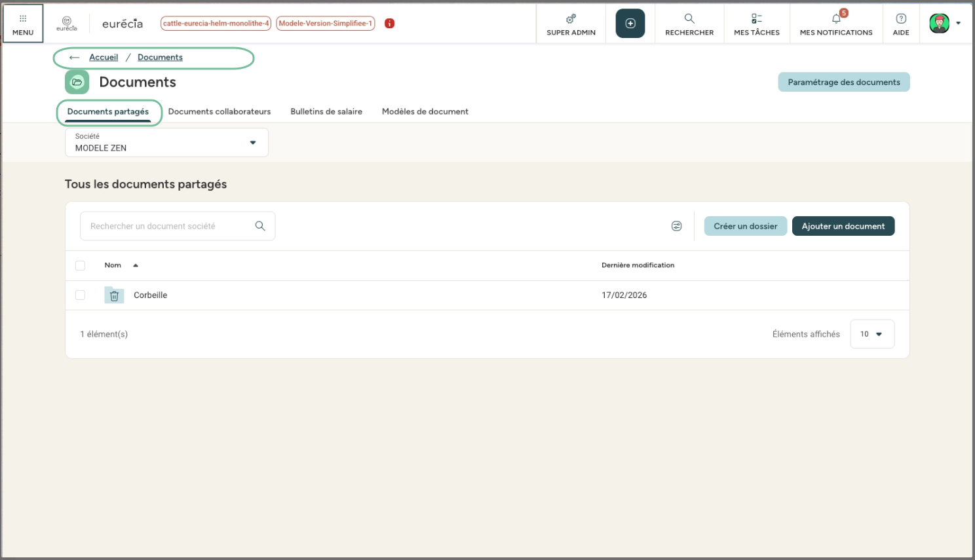Click the filter icon beside Créer un dossier

[x=676, y=226]
